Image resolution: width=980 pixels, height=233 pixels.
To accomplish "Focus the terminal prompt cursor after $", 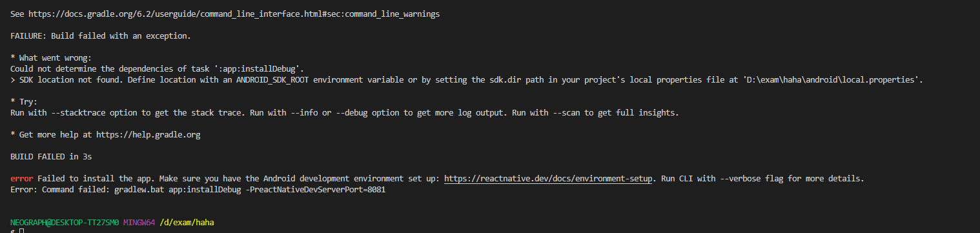I will pyautogui.click(x=21, y=230).
